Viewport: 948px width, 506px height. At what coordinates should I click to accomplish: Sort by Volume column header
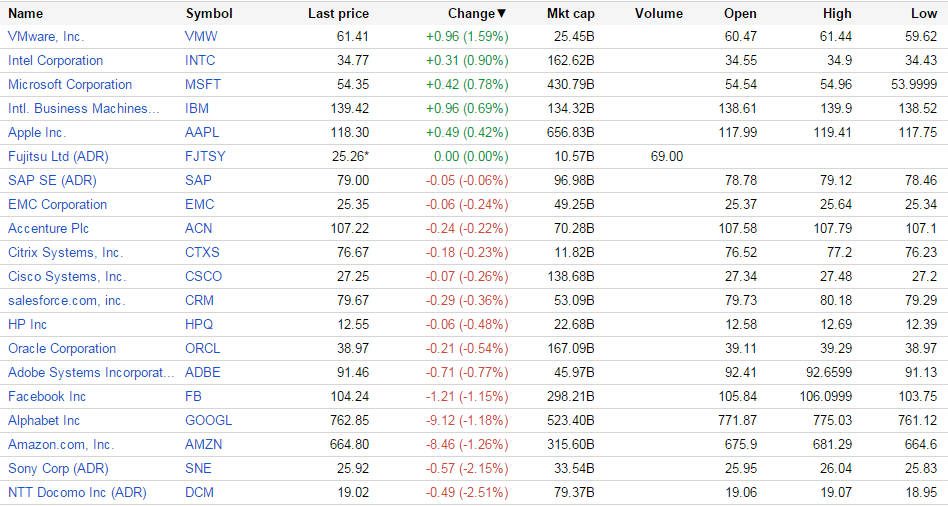[658, 14]
